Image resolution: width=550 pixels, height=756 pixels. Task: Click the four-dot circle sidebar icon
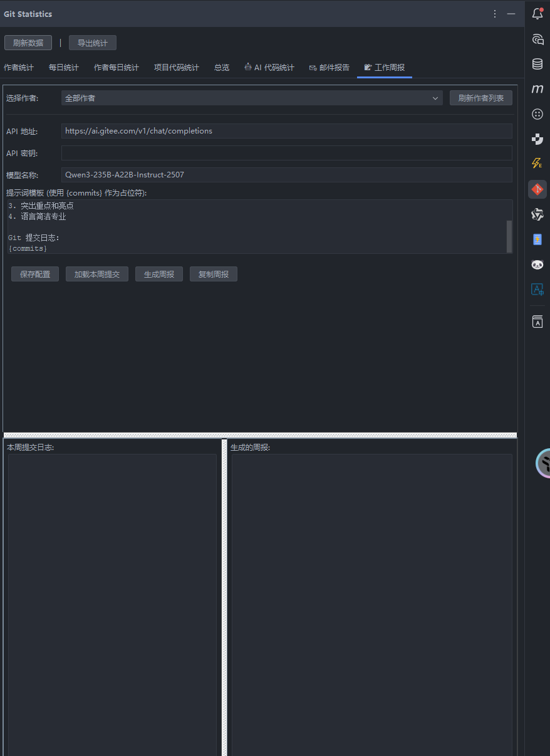537,114
